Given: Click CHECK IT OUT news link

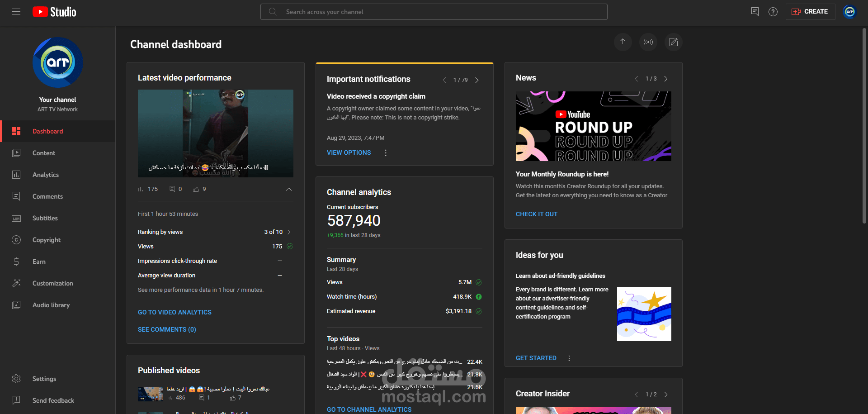Looking at the screenshot, I should 537,214.
